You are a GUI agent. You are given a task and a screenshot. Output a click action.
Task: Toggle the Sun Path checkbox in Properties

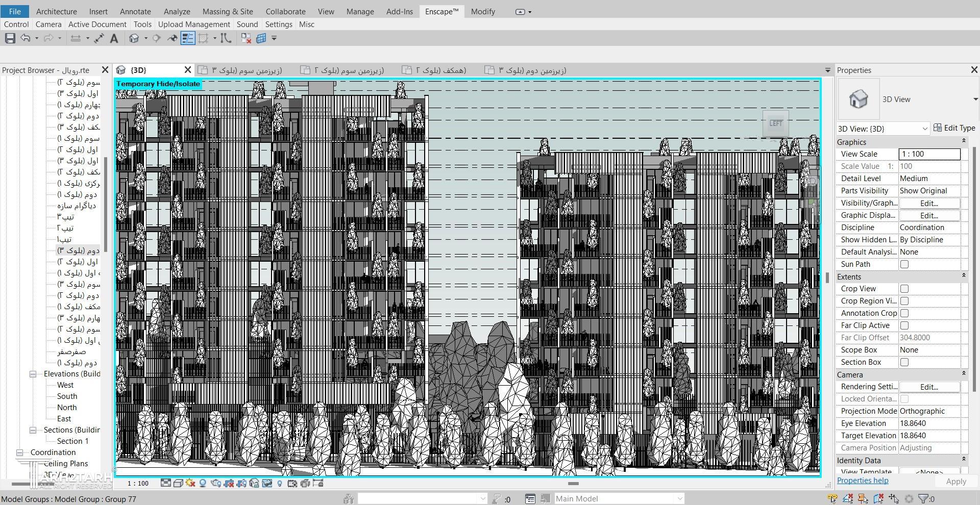(904, 264)
